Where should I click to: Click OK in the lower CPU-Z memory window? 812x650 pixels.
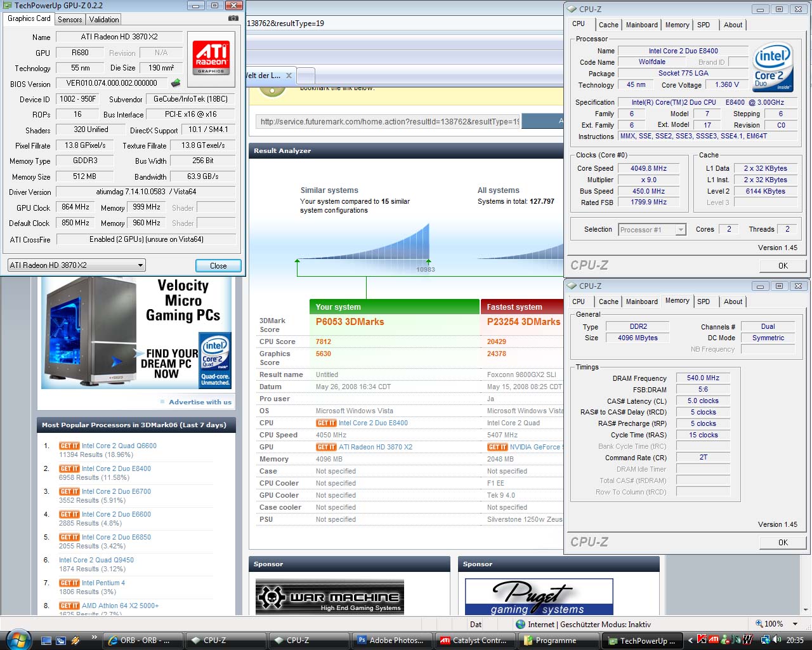783,542
